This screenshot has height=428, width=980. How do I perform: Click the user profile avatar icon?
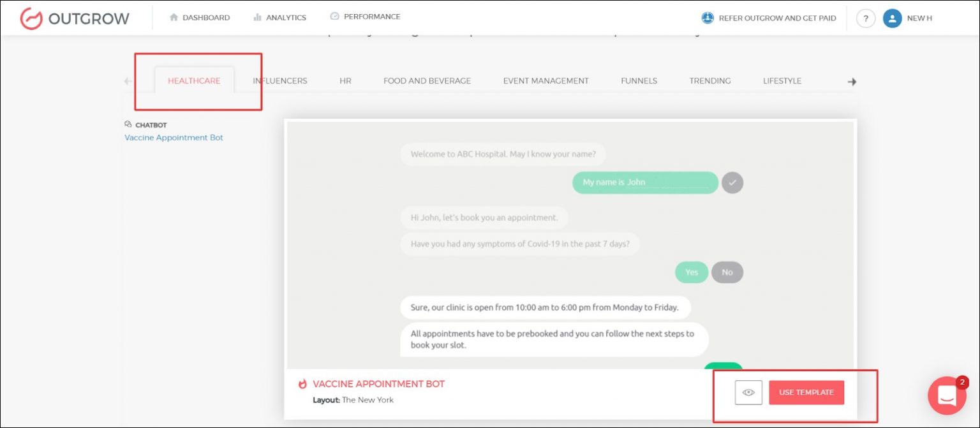click(x=892, y=18)
